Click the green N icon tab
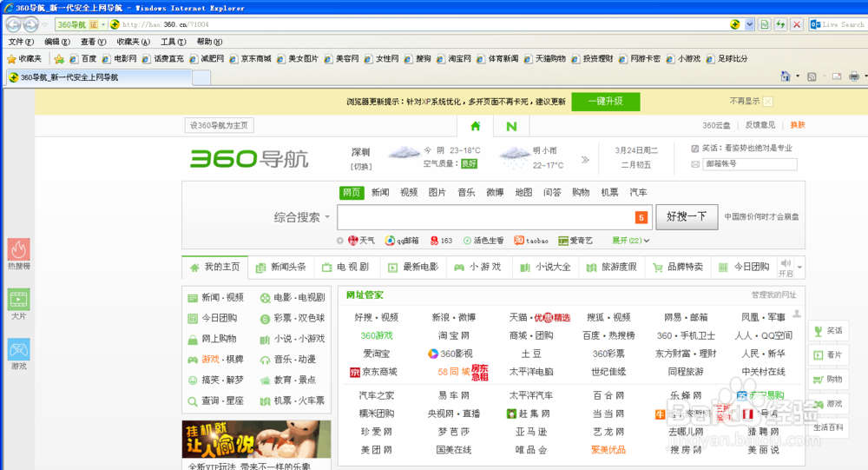Screen dimensions: 868x470 tap(511, 126)
